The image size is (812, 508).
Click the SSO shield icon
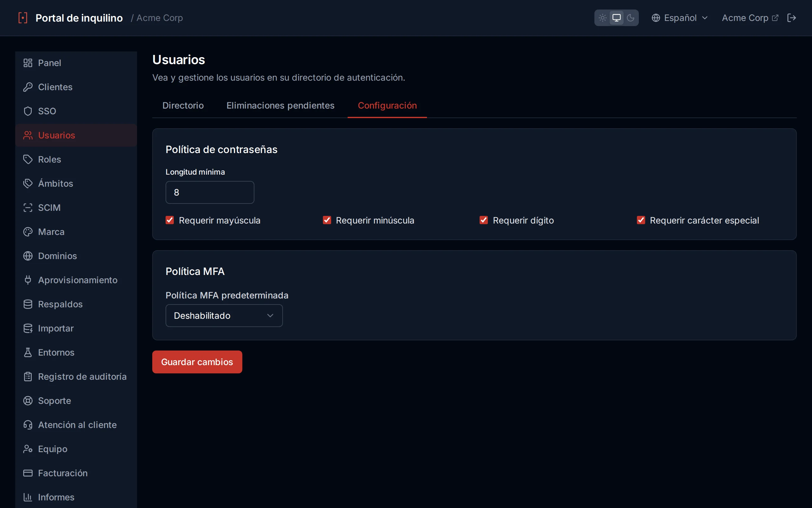click(28, 111)
